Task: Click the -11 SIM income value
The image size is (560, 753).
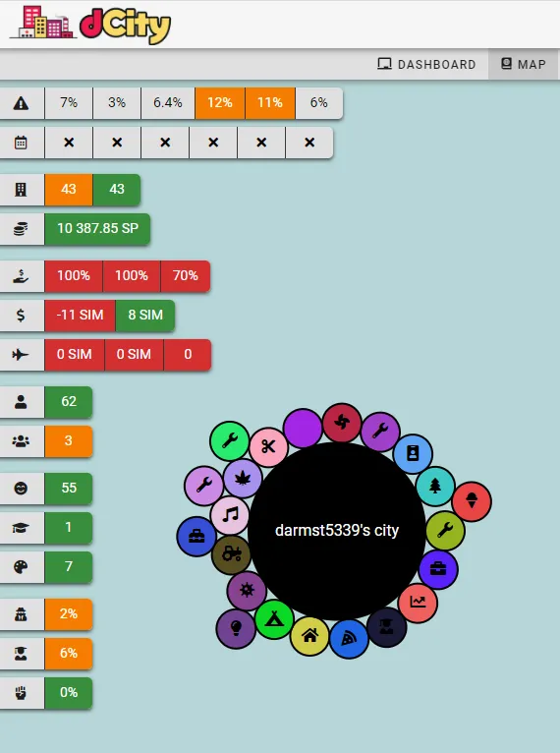Action: 80,316
